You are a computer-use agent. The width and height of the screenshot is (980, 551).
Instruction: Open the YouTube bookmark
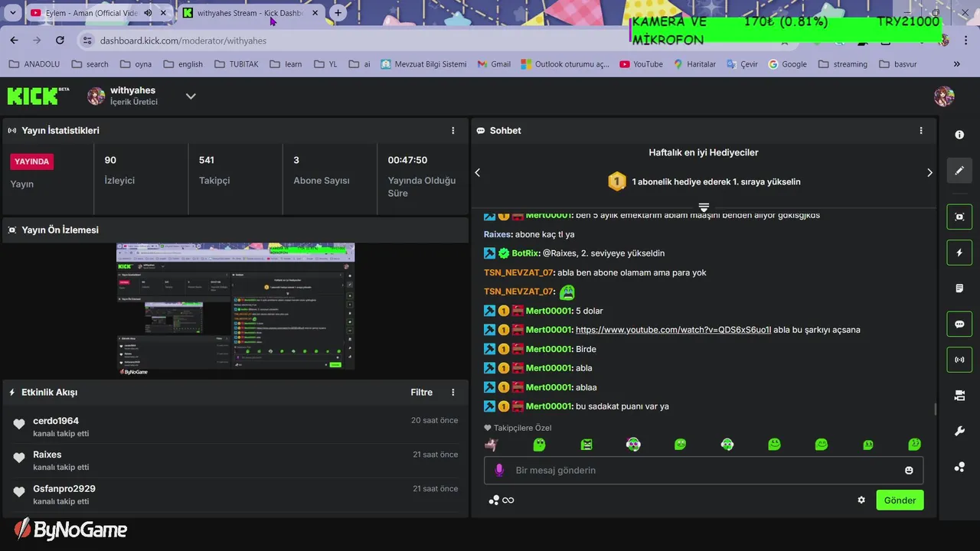pyautogui.click(x=641, y=64)
